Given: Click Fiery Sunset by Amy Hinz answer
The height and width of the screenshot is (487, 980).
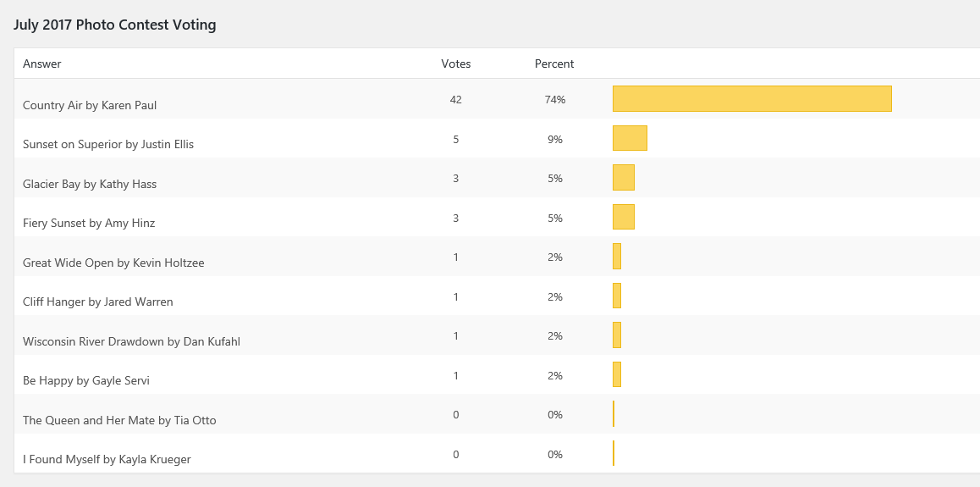Looking at the screenshot, I should 89,224.
